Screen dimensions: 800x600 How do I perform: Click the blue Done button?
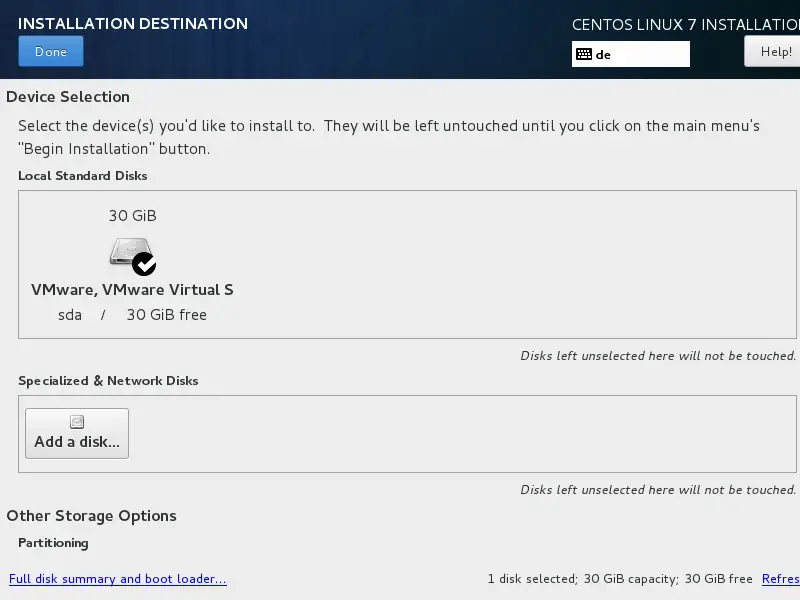(x=51, y=52)
